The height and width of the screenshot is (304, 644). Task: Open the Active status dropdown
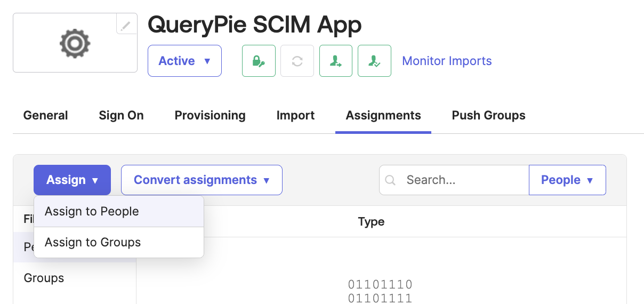pyautogui.click(x=184, y=61)
